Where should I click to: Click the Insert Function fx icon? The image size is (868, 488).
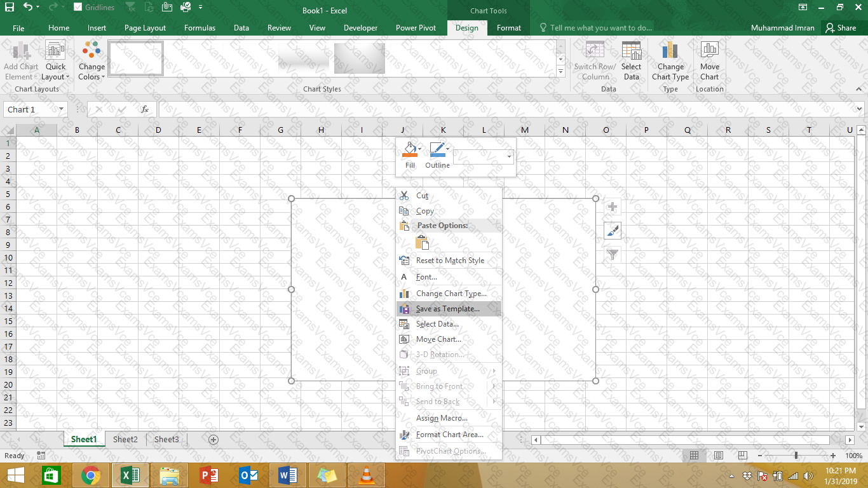[x=145, y=109]
